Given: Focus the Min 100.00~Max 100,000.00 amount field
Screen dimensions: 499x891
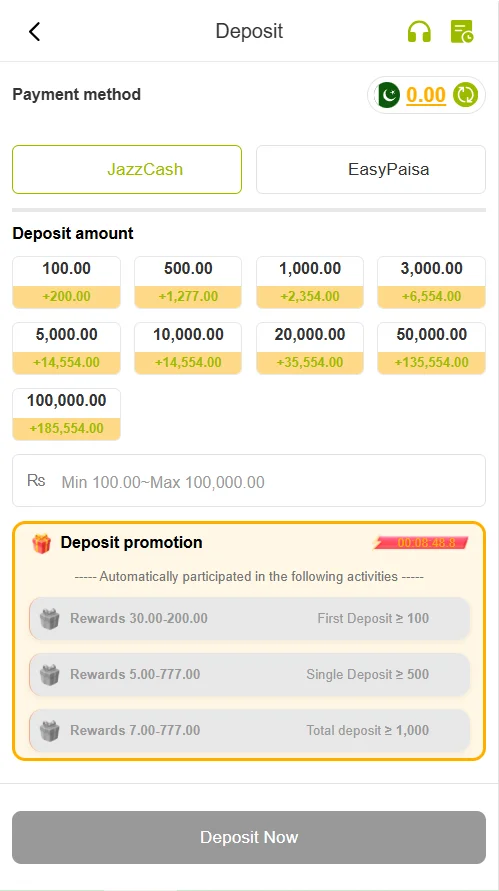Looking at the screenshot, I should pos(249,481).
